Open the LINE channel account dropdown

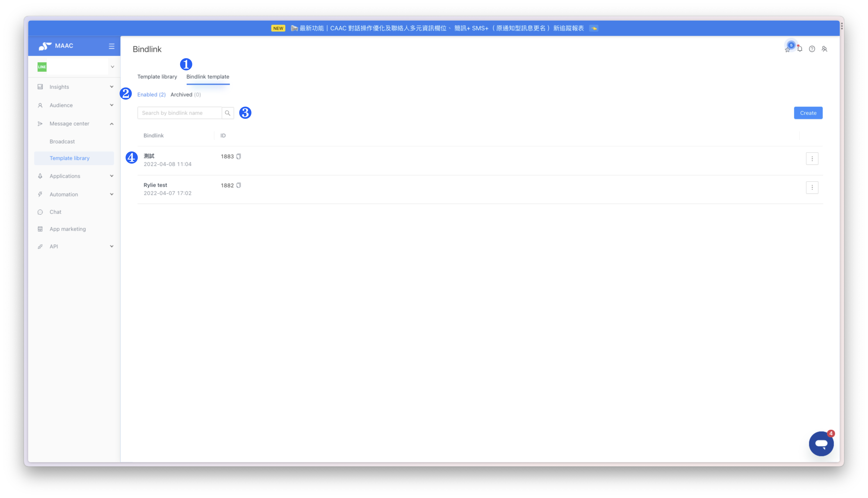click(x=112, y=67)
